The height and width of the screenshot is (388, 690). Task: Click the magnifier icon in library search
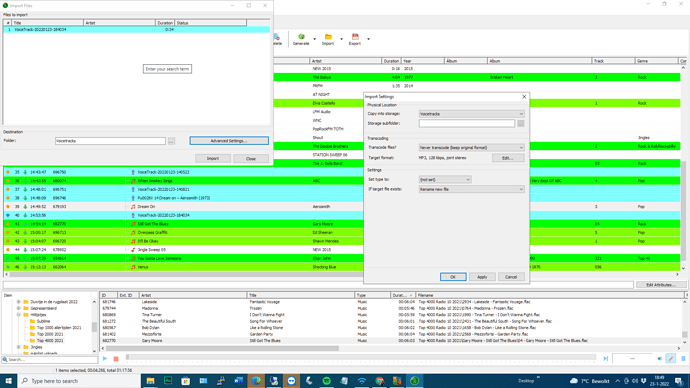(x=5, y=359)
